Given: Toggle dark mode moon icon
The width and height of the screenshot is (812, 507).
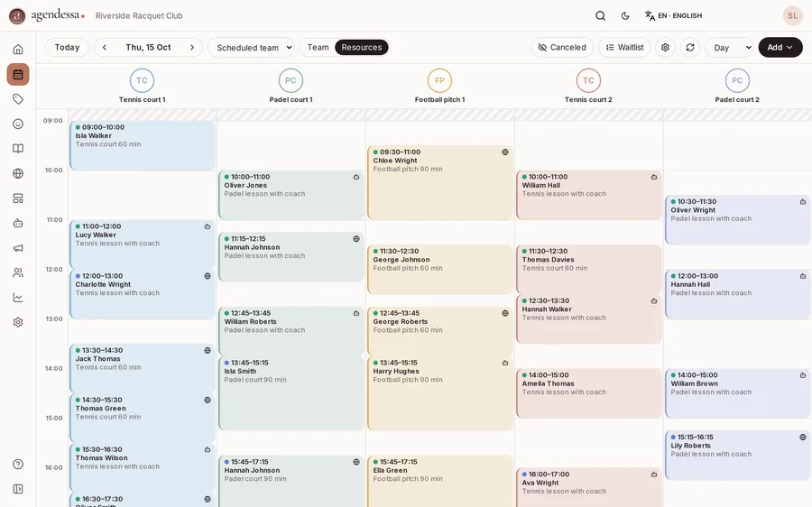Looking at the screenshot, I should [625, 15].
